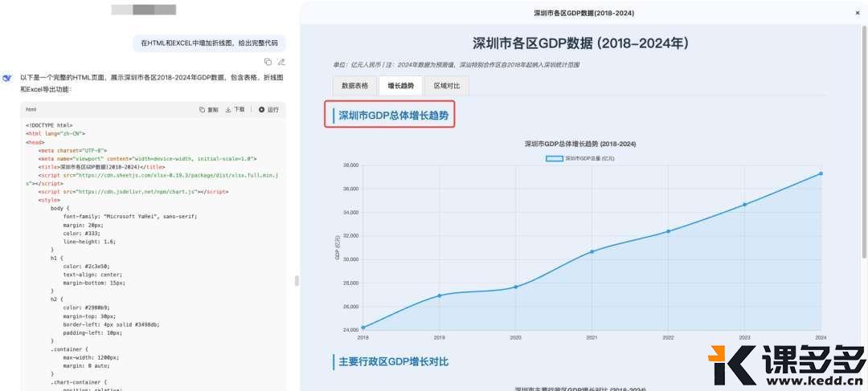Screen dimensions: 868x391
Task: Click the 38,000 y-axis label
Action: [x=351, y=165]
